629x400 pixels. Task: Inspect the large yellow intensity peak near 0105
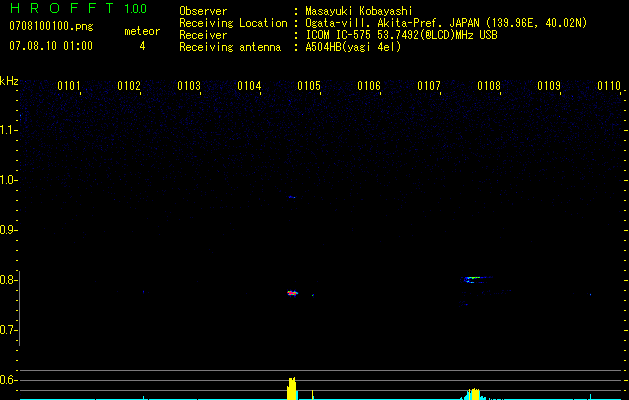pos(292,388)
